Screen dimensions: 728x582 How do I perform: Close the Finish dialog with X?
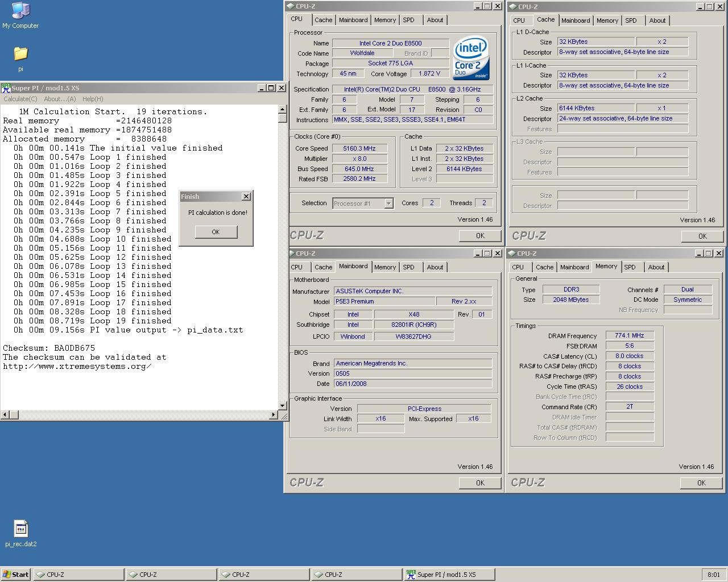pyautogui.click(x=246, y=197)
